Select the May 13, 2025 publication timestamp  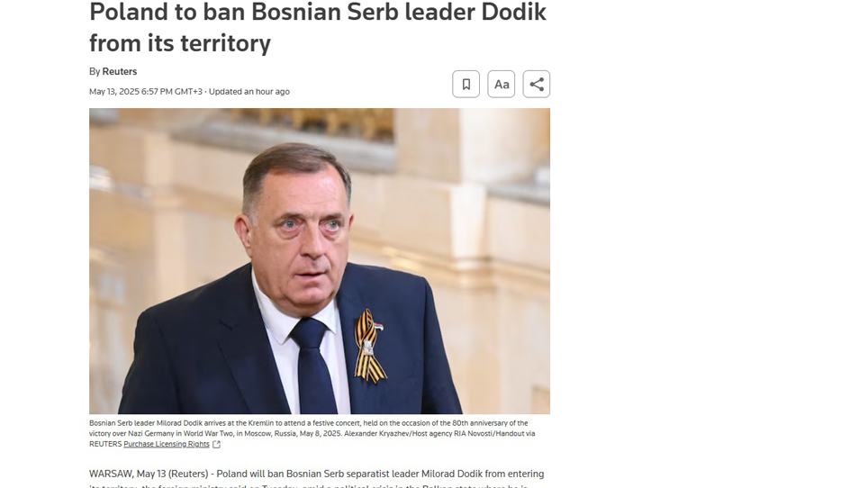click(146, 91)
